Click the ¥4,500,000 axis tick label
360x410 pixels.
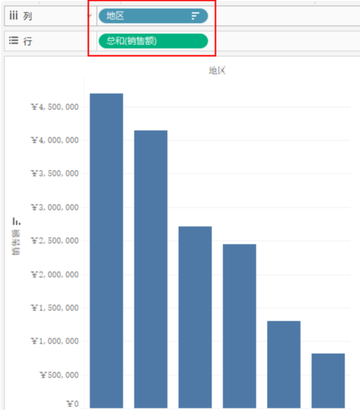[x=55, y=107]
